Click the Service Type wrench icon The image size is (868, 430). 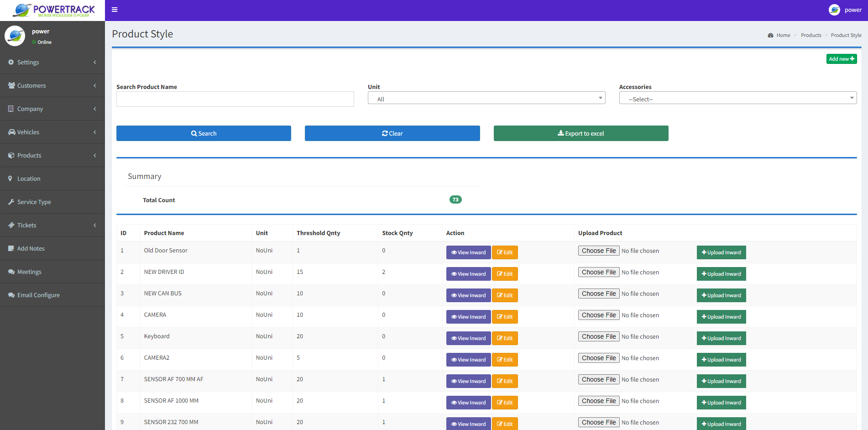pyautogui.click(x=11, y=202)
